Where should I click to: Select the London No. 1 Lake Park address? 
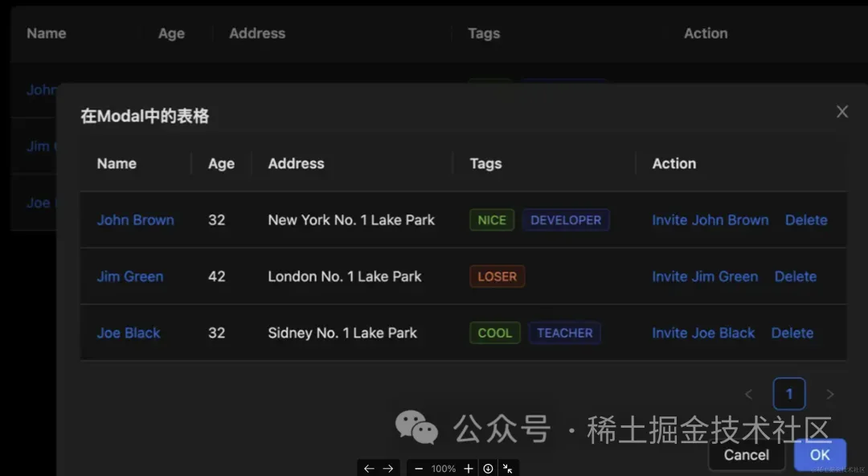(344, 277)
